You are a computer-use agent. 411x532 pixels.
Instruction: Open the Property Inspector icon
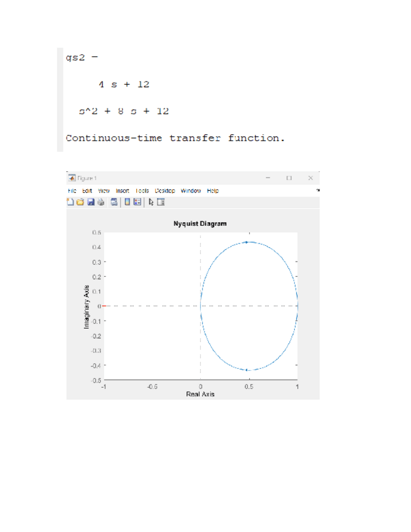click(161, 202)
